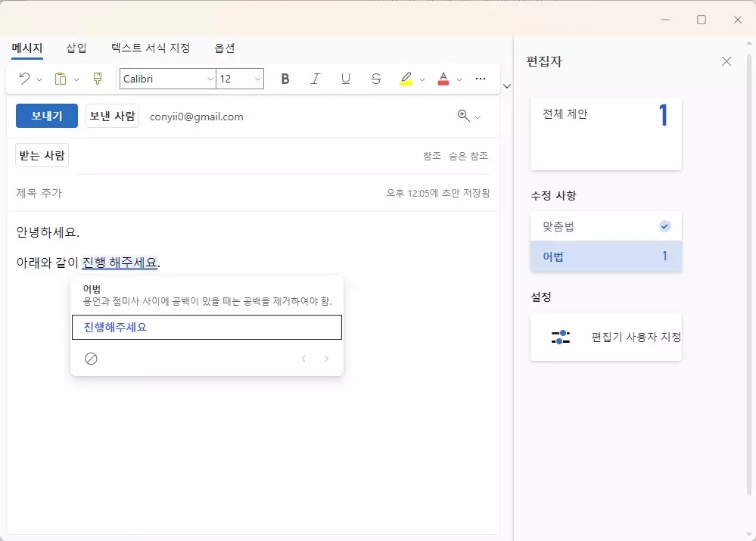Select the 어법 category in the Editor panel
756x541 pixels.
605,257
